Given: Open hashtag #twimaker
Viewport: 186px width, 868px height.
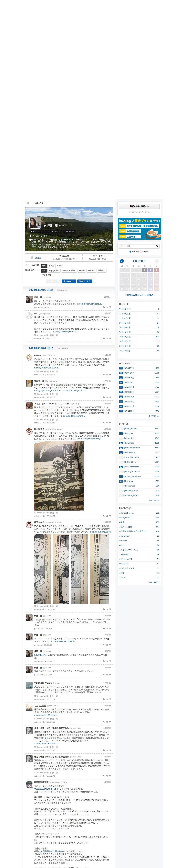Looking at the screenshot, I should pyautogui.click(x=124, y=536).
